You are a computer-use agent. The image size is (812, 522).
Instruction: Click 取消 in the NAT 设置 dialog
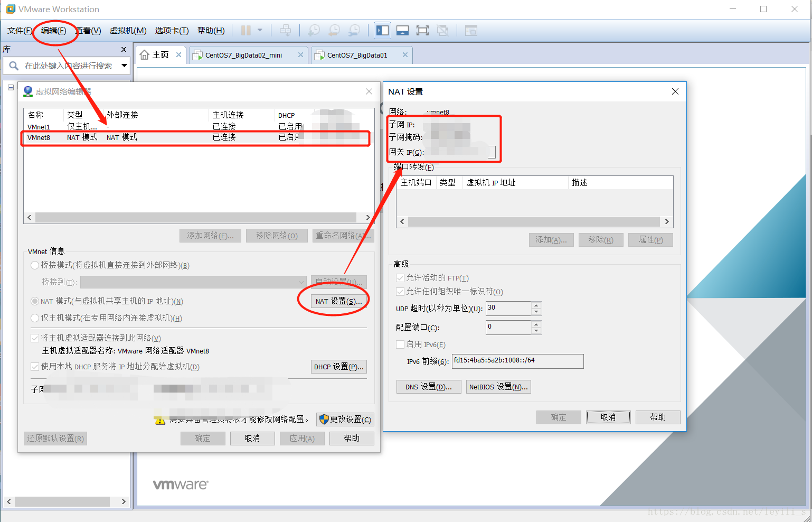coord(608,417)
